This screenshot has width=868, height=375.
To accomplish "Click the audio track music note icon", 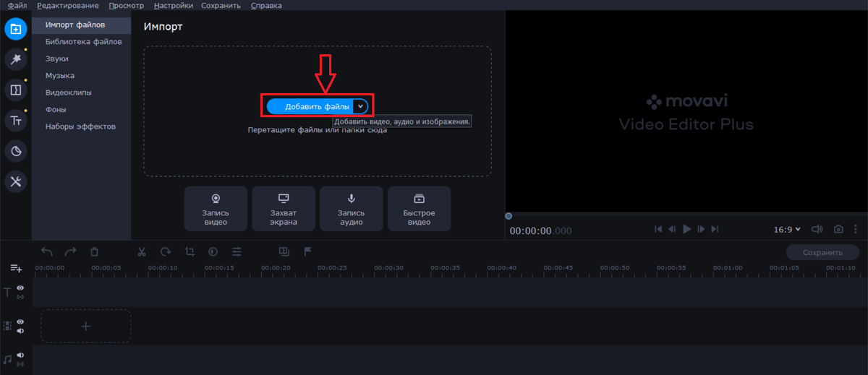I will tap(8, 359).
